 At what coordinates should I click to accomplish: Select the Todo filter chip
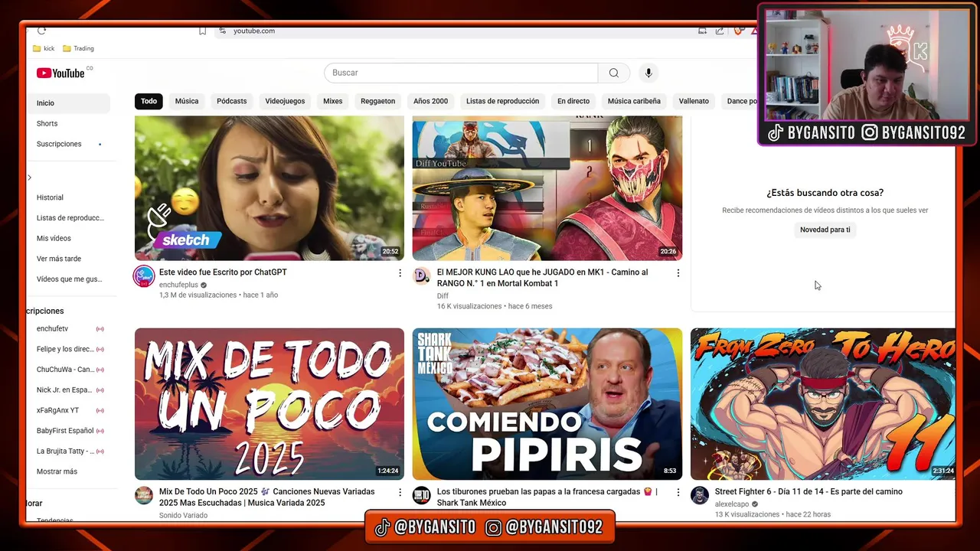(149, 101)
